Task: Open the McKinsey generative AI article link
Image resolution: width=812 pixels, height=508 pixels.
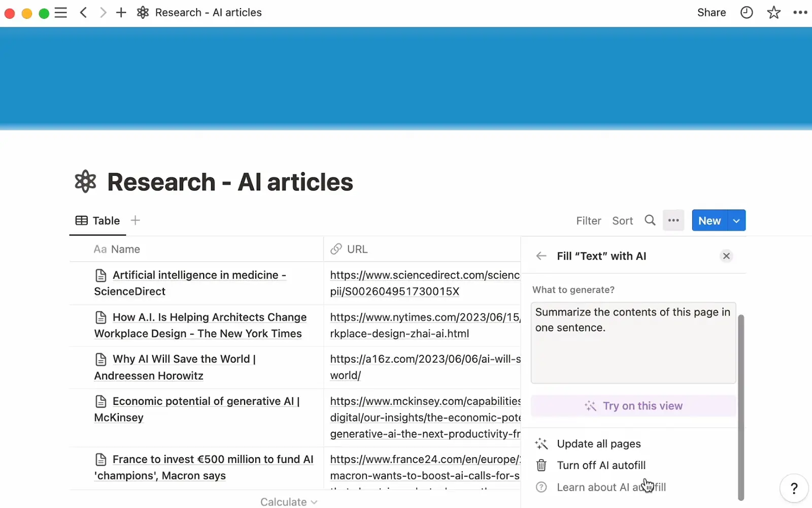Action: tap(424, 417)
